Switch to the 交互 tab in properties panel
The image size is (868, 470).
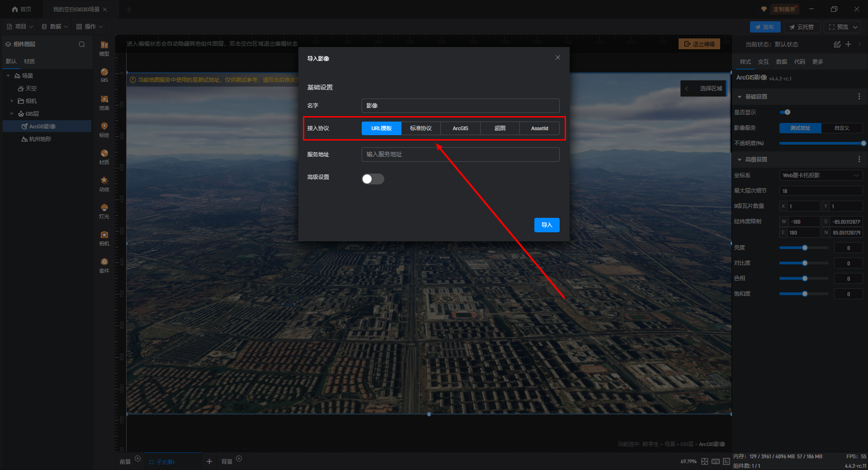763,62
